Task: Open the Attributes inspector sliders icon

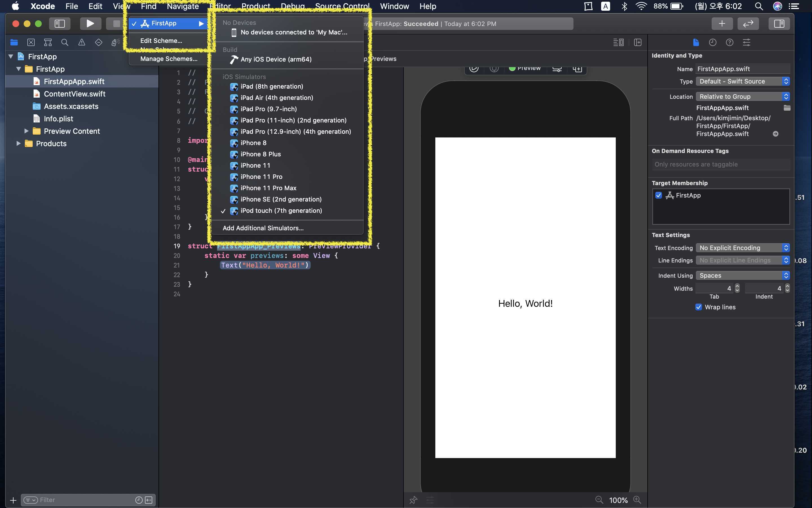Action: coord(747,42)
